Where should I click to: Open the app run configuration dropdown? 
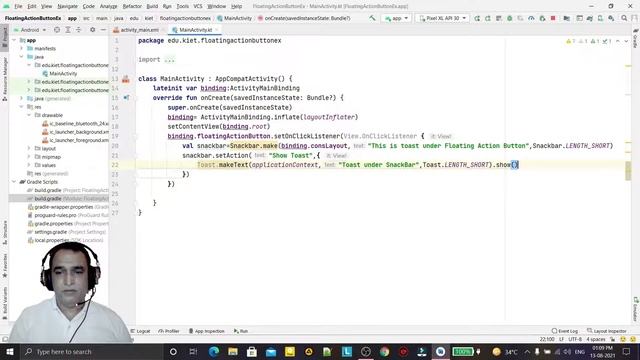[396, 18]
